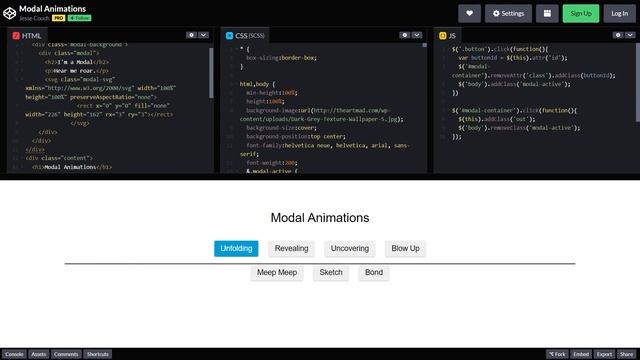Click the Uncovering modal button

pos(350,249)
